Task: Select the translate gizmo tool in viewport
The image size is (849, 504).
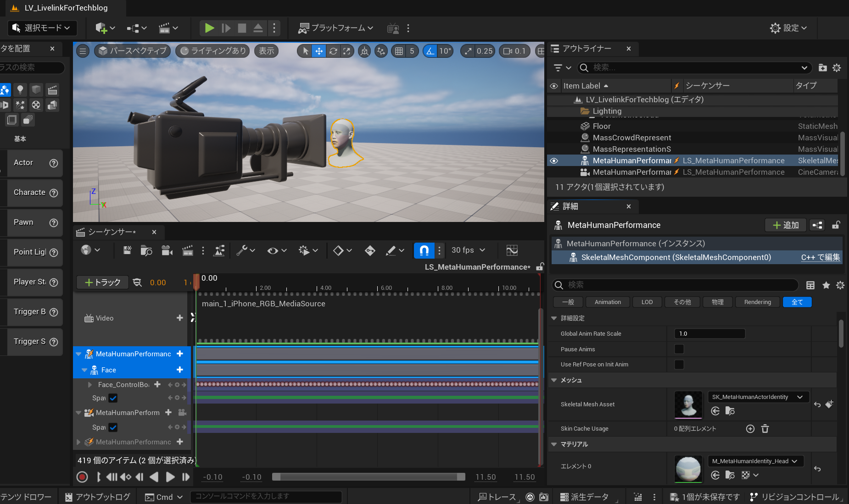Action: 319,51
